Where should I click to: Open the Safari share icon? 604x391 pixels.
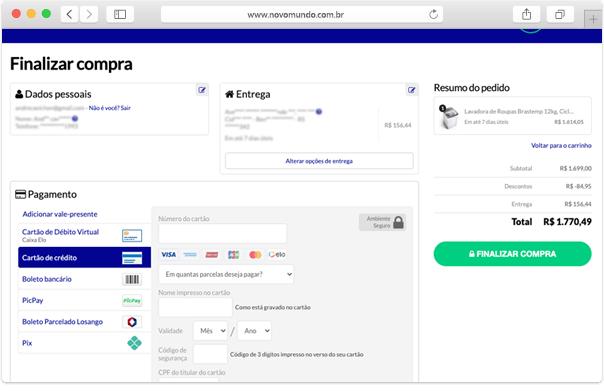(526, 15)
